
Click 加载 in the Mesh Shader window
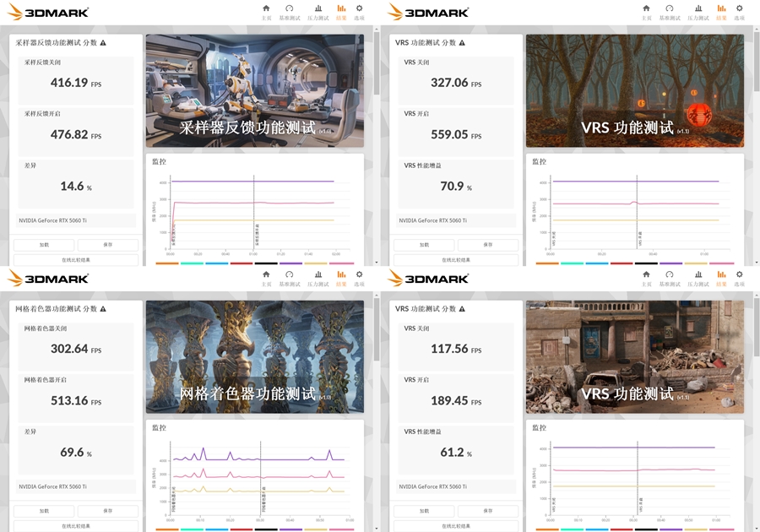pos(44,511)
